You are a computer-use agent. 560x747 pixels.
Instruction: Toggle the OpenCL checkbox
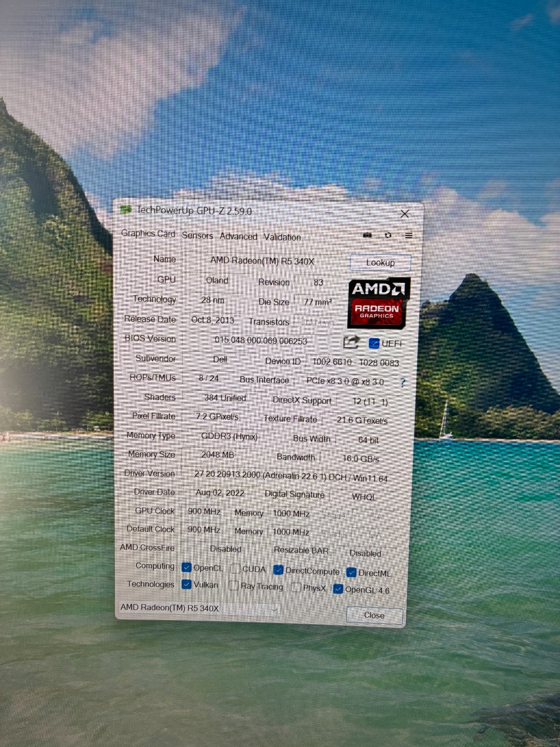point(186,567)
